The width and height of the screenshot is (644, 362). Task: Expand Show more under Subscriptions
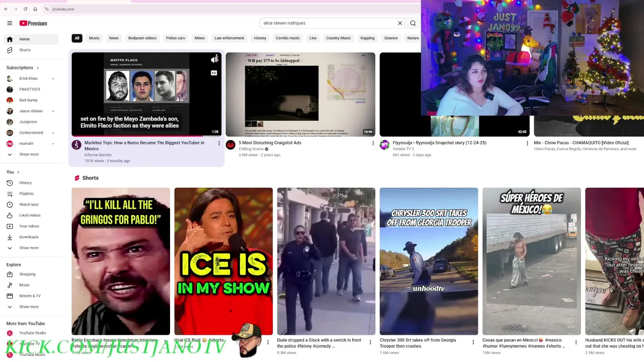pyautogui.click(x=32, y=154)
